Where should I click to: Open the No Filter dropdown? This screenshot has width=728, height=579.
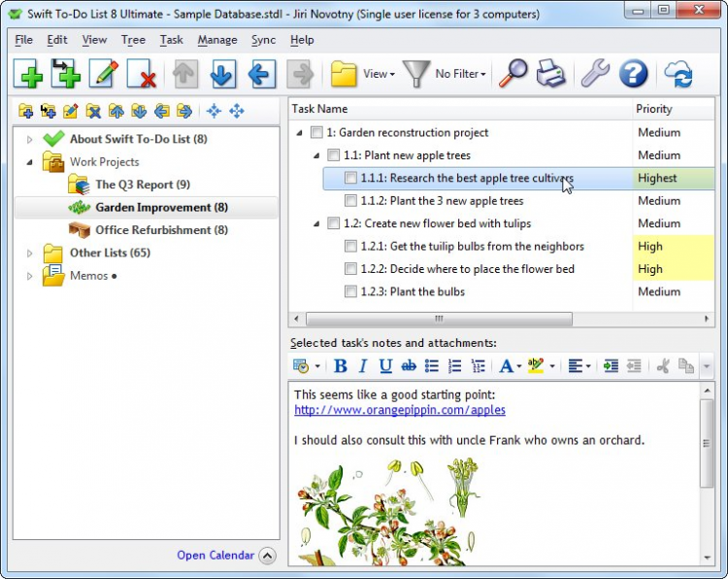point(460,74)
